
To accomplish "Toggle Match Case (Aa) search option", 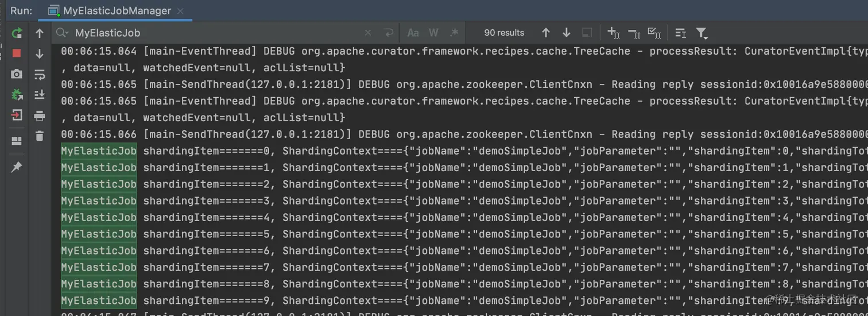I will point(413,33).
